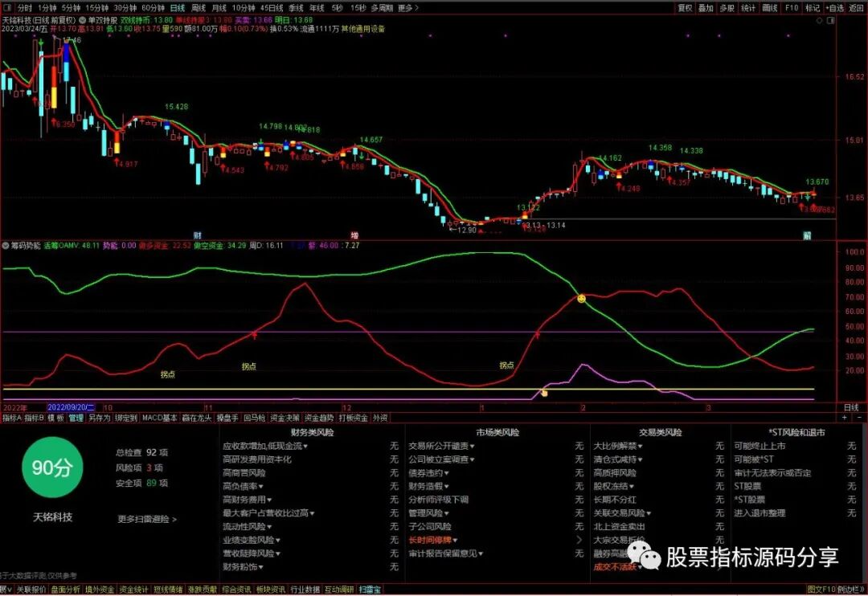Select the MACD基本 indicator tab
The width and height of the screenshot is (868, 596).
pos(159,418)
